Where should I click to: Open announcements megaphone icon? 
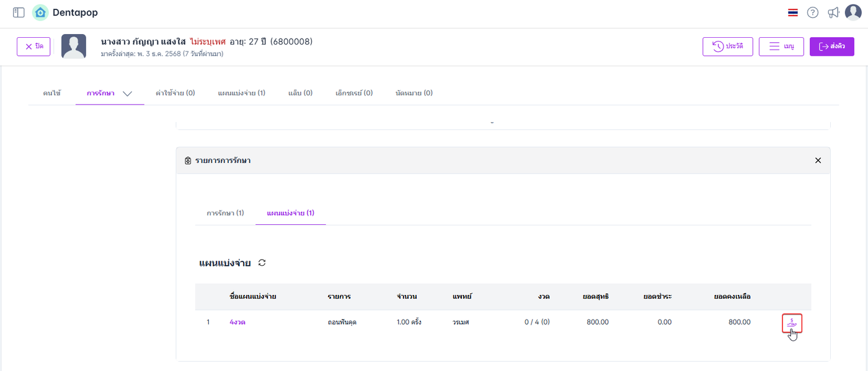click(833, 12)
